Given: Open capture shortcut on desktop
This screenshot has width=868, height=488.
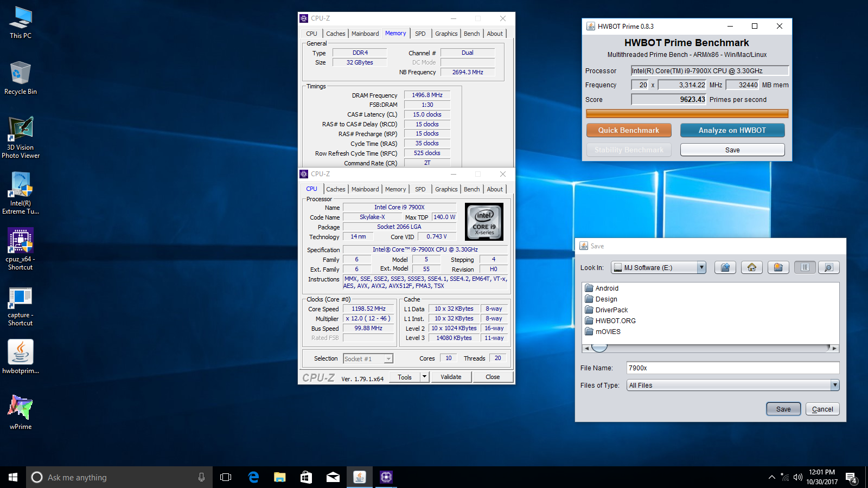Looking at the screenshot, I should click(x=21, y=306).
